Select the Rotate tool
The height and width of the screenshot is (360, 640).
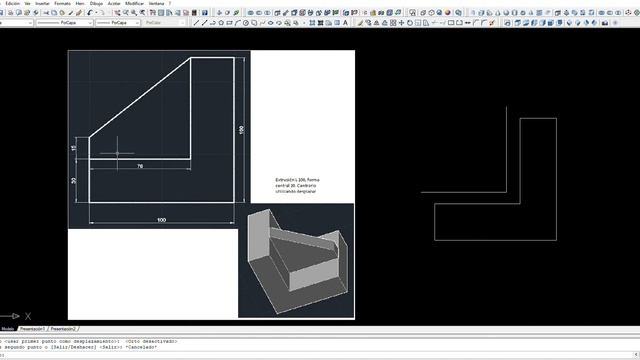(410, 23)
